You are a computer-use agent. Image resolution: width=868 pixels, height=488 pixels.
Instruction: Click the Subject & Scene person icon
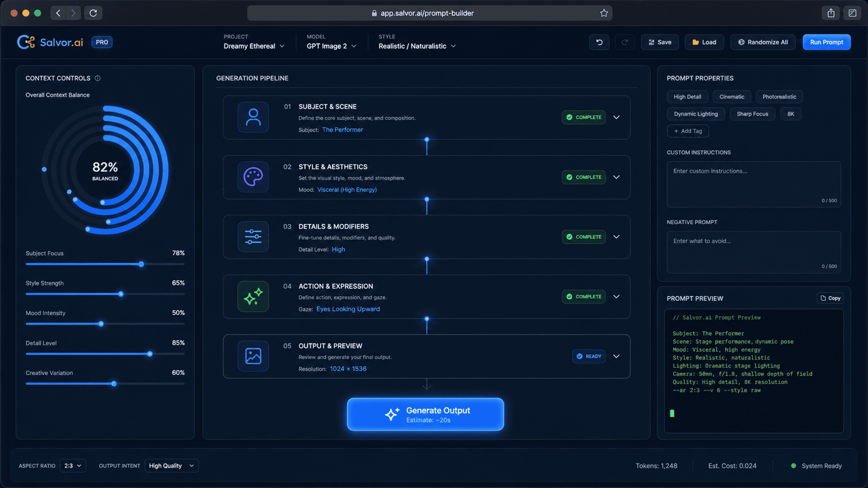(x=253, y=117)
